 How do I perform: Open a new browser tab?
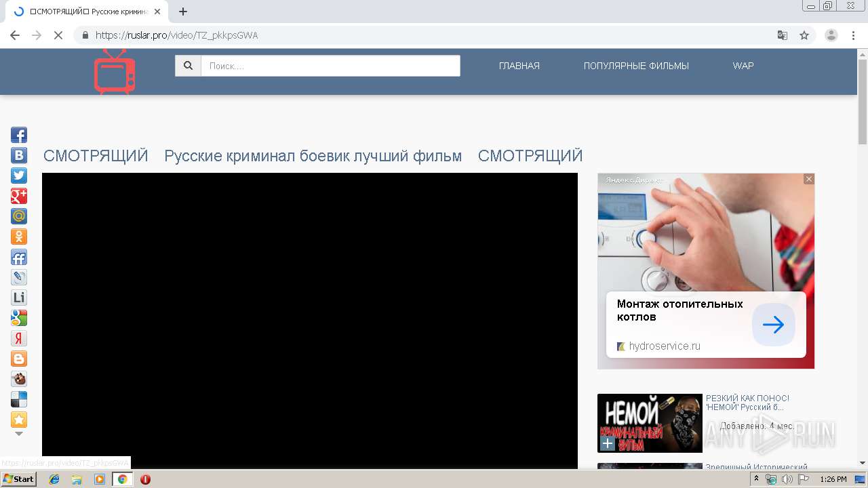tap(183, 12)
